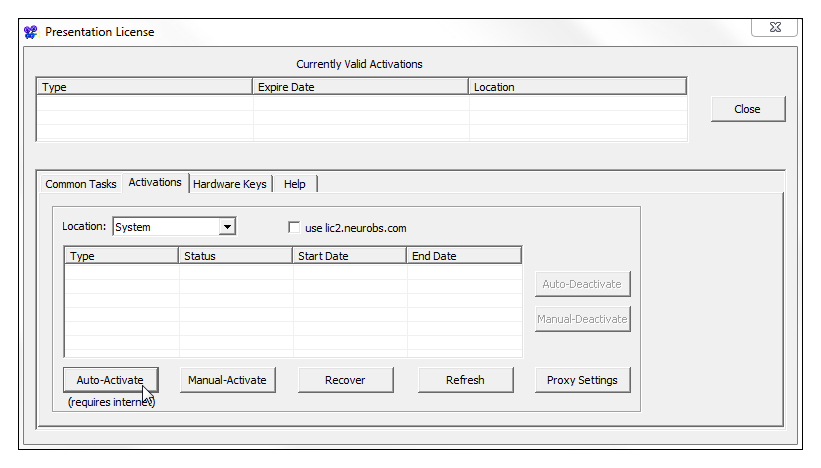
Task: Click the End Date column header
Action: (464, 256)
